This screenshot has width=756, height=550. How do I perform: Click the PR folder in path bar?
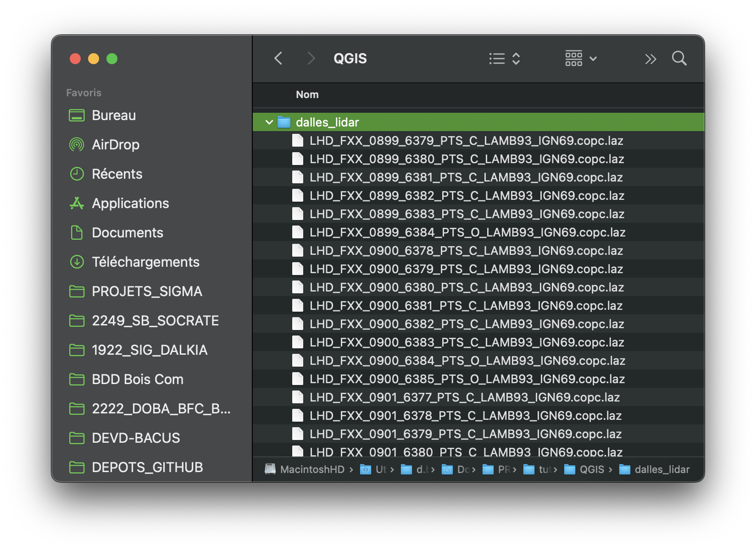pos(496,469)
